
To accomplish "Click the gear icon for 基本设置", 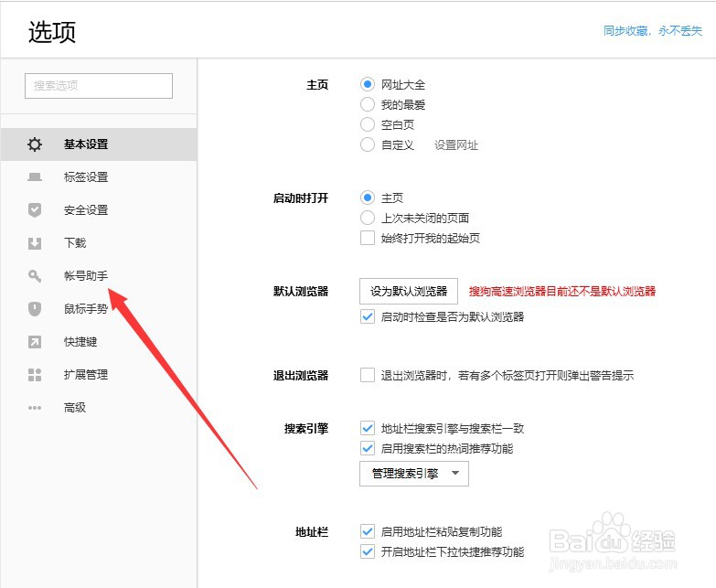I will click(35, 144).
